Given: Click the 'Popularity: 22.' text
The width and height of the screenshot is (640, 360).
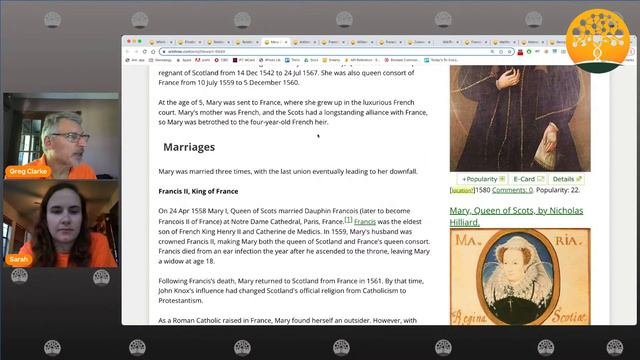Looking at the screenshot, I should click(x=558, y=190).
